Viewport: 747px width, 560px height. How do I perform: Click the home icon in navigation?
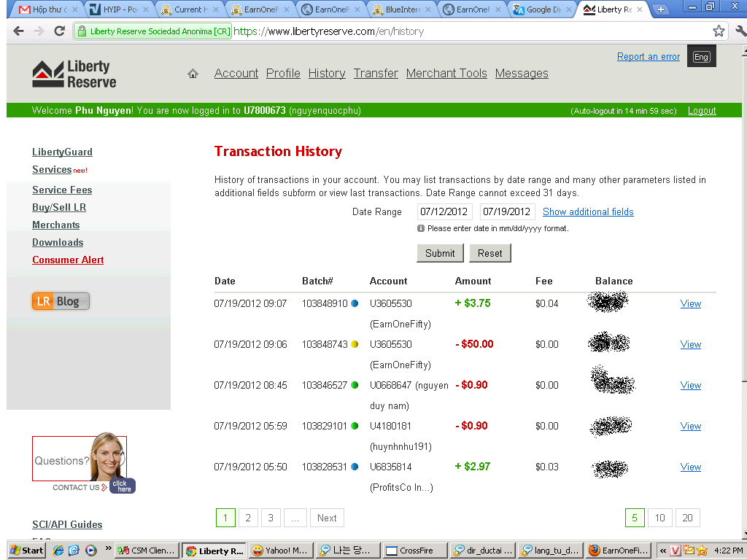[x=193, y=74]
